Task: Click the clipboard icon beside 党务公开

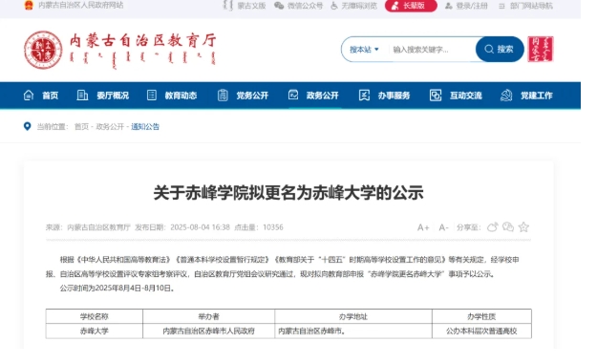Action: [x=223, y=96]
